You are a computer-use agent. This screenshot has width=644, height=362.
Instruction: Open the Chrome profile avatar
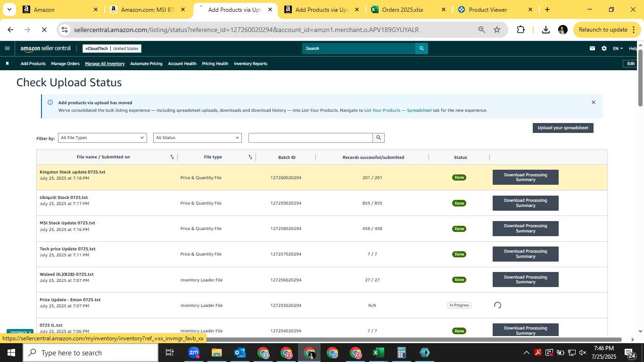pos(562,30)
